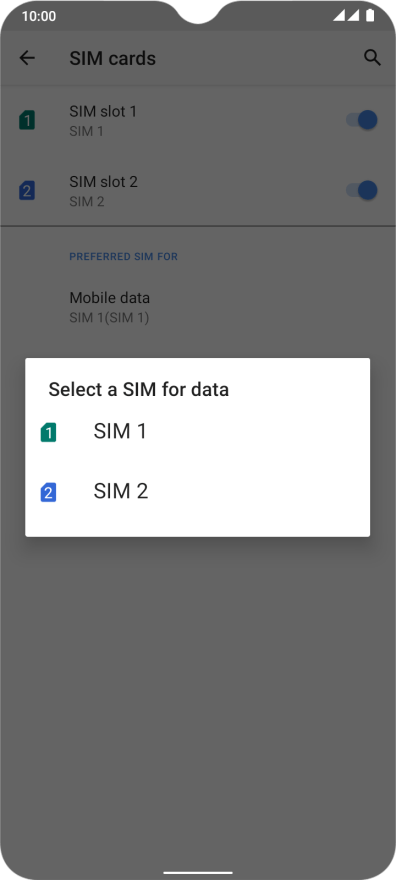
Task: Tap the PREFERRED SIM FOR section header
Action: [123, 257]
